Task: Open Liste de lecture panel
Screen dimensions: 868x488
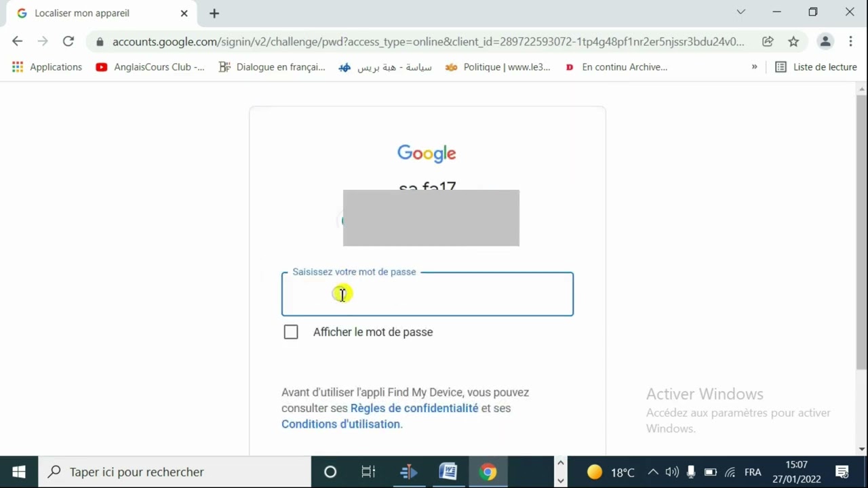Action: [x=816, y=67]
